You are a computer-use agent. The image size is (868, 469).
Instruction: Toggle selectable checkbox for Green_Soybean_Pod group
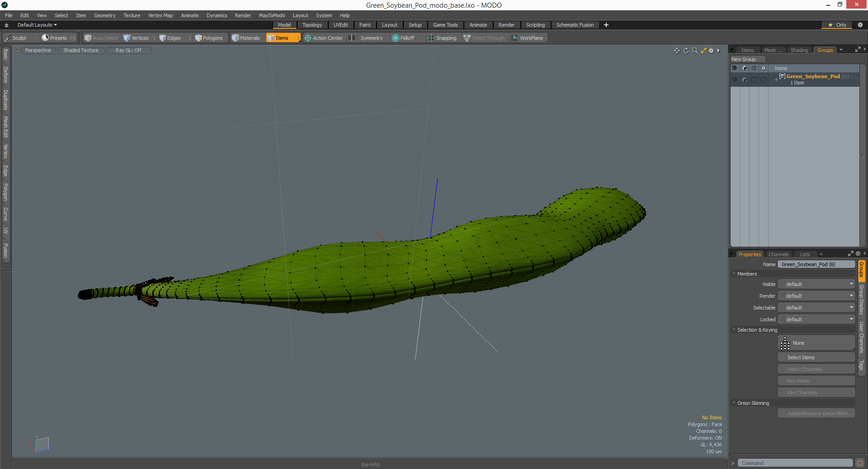click(754, 80)
